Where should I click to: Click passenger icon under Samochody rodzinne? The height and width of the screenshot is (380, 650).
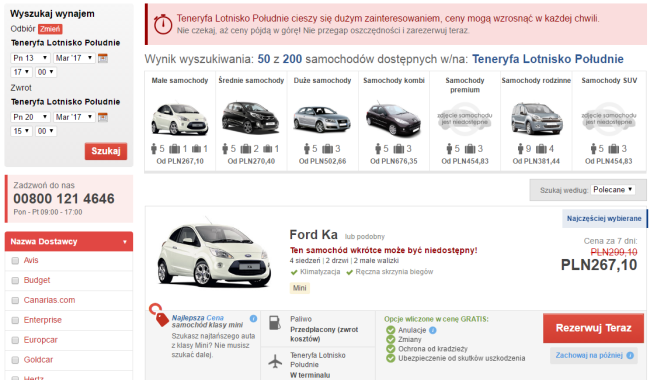(521, 148)
